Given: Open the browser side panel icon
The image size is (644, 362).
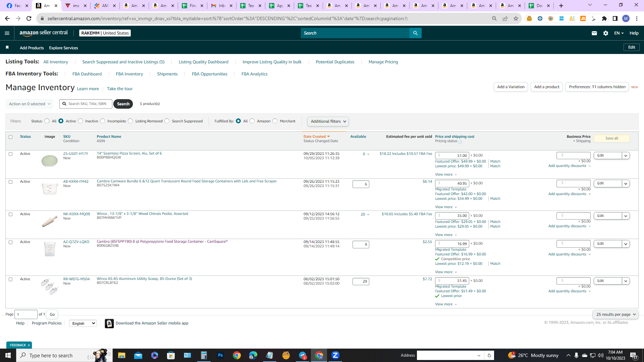Looking at the screenshot, I should tap(615, 18).
